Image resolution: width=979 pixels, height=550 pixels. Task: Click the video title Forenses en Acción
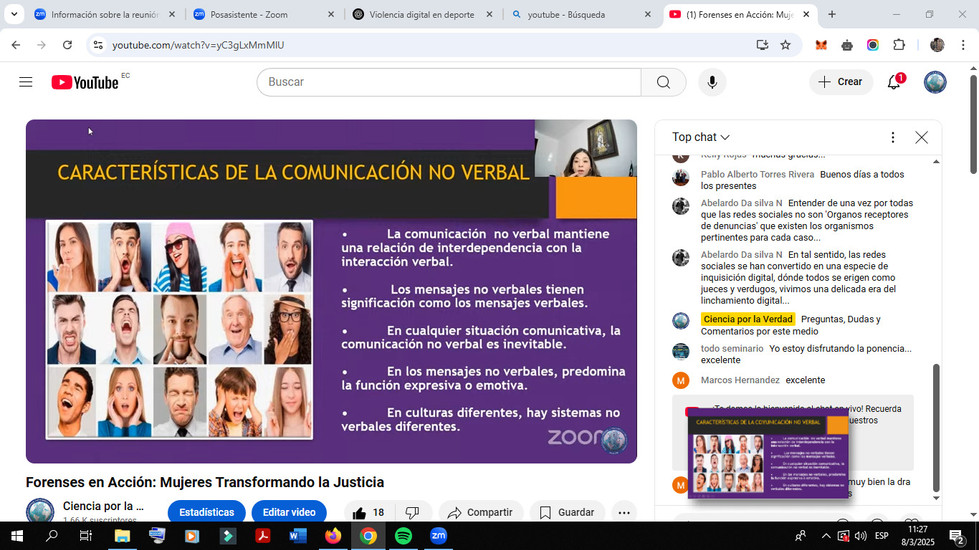coord(205,483)
